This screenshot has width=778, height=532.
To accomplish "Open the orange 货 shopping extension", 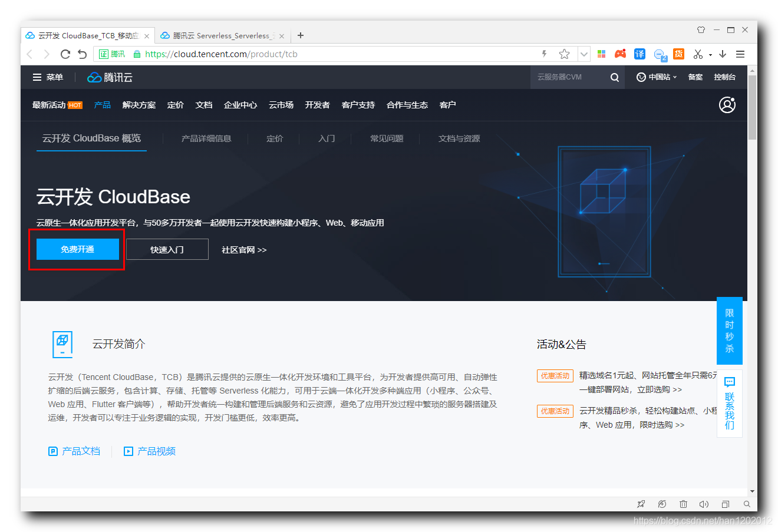I will (678, 54).
